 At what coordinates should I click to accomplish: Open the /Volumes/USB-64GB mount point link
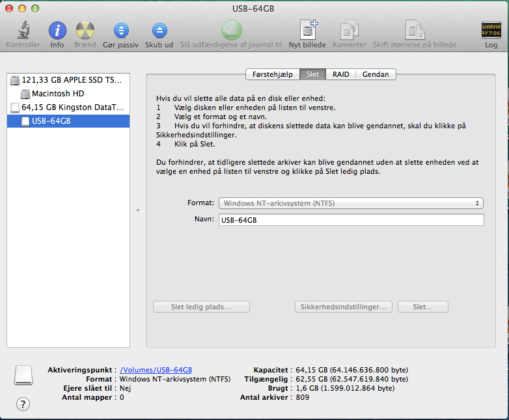156,370
